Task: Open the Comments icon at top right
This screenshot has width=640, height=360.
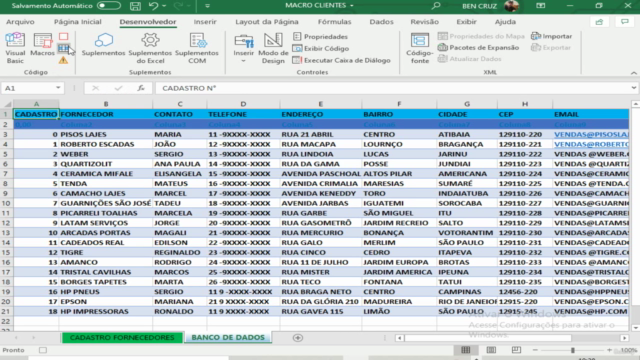Action: tap(625, 22)
